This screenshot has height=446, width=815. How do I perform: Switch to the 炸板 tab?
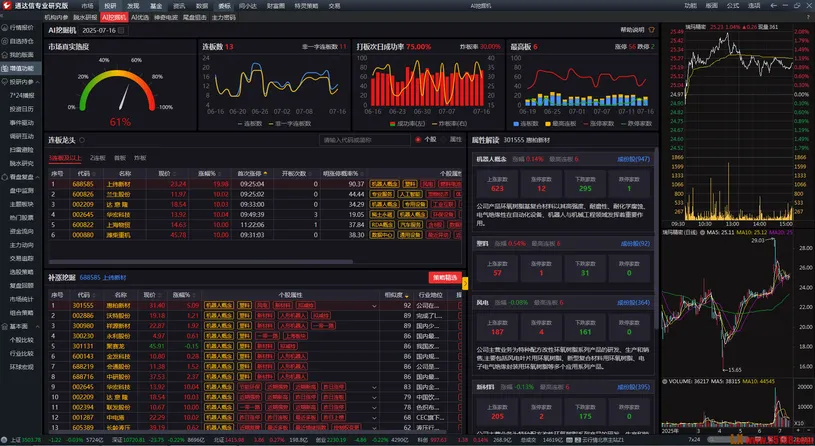tap(140, 158)
